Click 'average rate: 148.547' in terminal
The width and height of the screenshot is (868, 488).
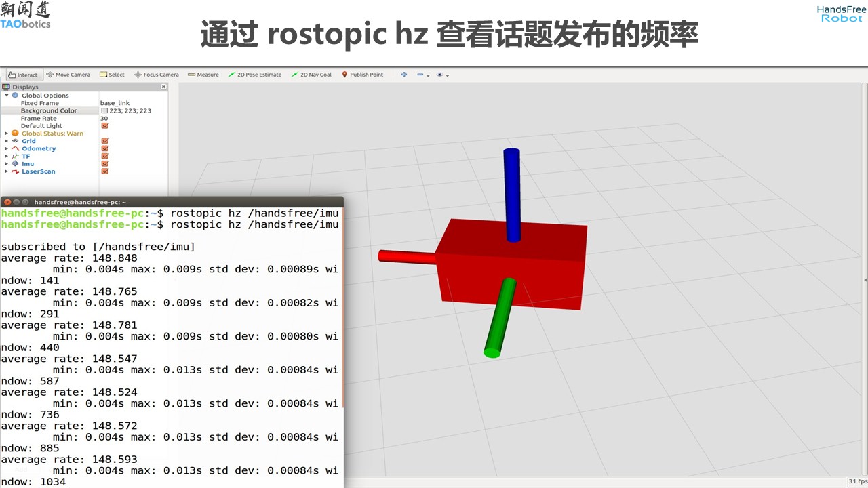point(69,359)
